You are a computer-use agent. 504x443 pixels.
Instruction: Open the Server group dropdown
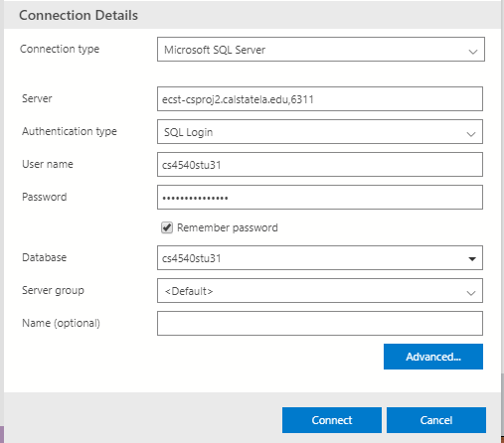[320, 291]
